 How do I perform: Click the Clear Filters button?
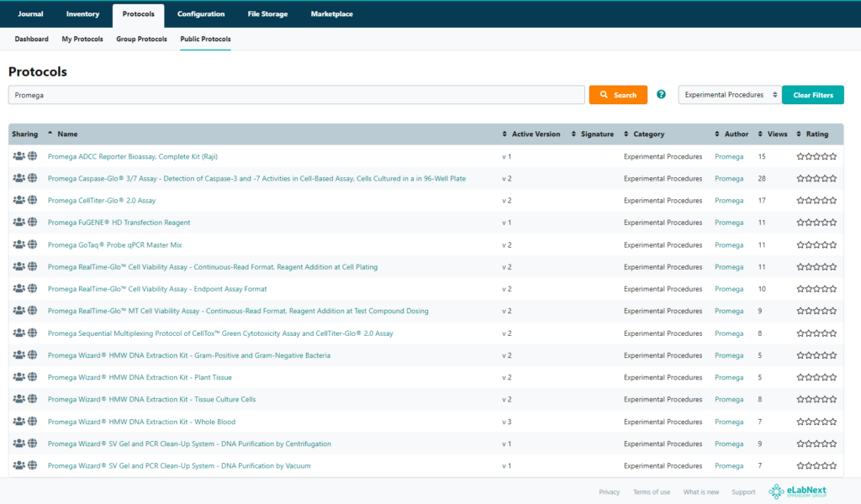point(813,95)
